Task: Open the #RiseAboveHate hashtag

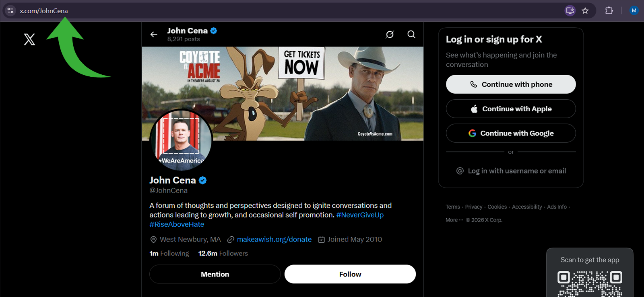Action: 177,224
